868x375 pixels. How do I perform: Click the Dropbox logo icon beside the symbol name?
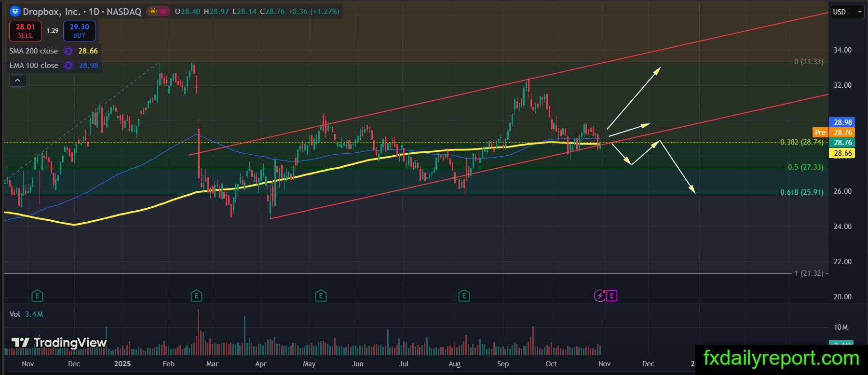click(x=15, y=11)
